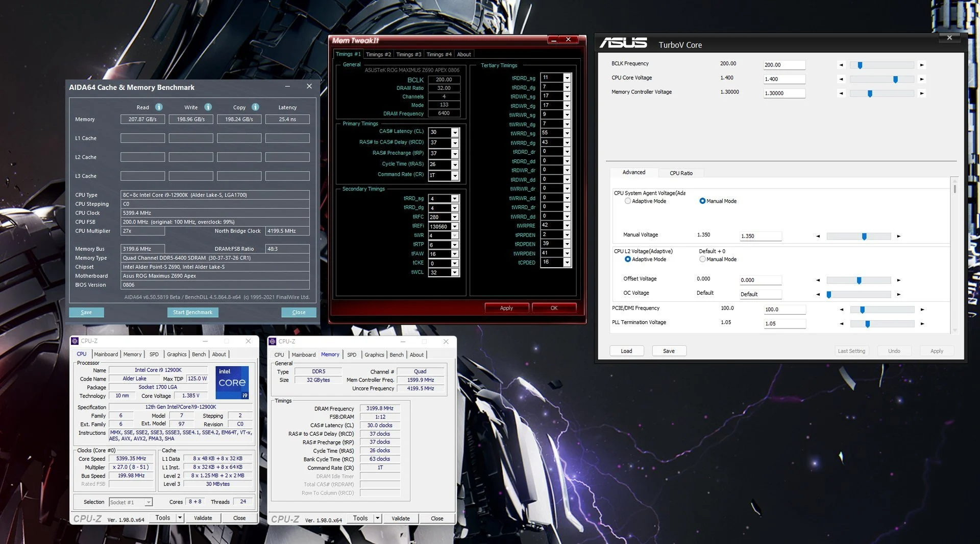980x544 pixels.
Task: Click Validate in left CPU-Z window
Action: (x=203, y=518)
